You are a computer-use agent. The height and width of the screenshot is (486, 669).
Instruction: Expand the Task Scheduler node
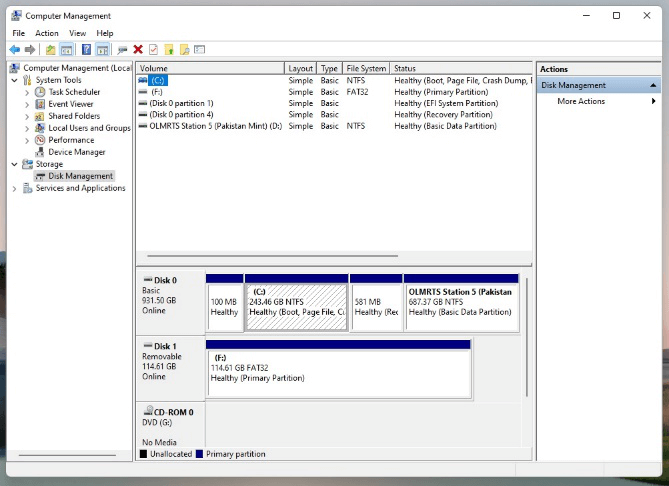(x=27, y=92)
